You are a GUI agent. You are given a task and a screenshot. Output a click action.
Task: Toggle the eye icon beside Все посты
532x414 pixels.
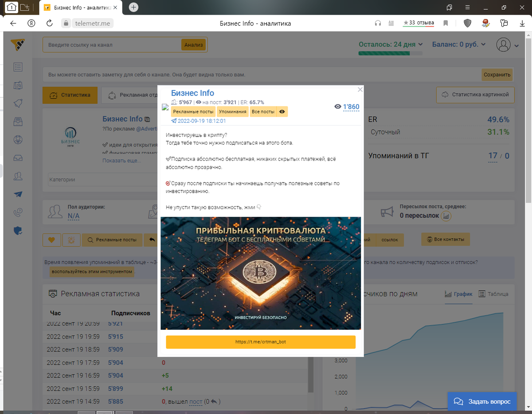(282, 112)
